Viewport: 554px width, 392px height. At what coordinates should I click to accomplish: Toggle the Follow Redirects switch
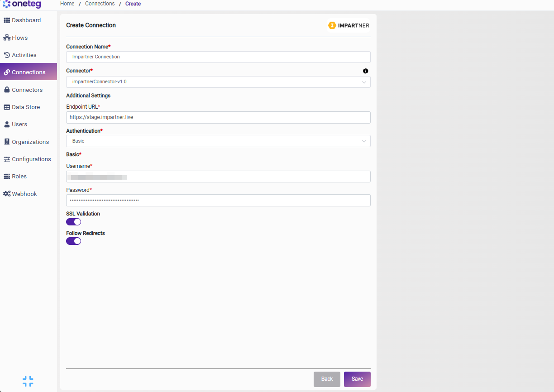[73, 241]
